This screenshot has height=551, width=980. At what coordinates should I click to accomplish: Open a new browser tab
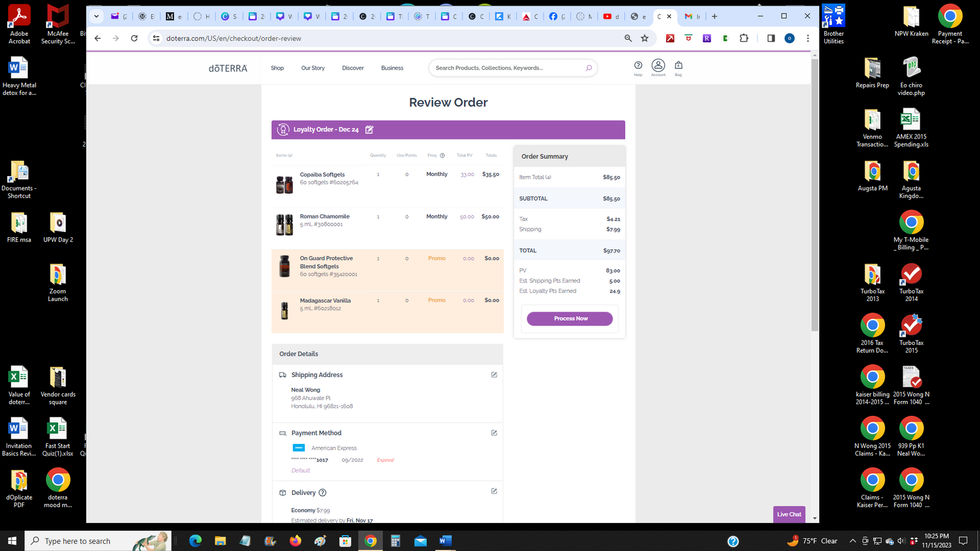click(x=715, y=17)
